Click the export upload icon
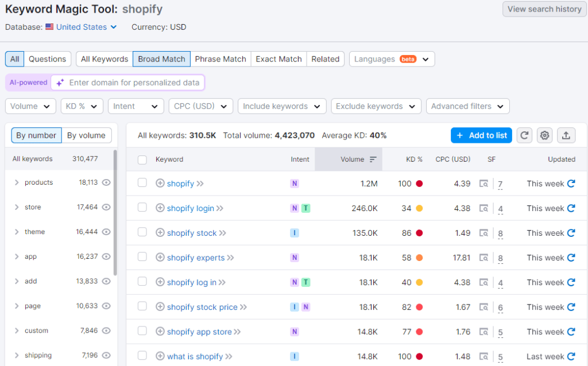 point(566,135)
